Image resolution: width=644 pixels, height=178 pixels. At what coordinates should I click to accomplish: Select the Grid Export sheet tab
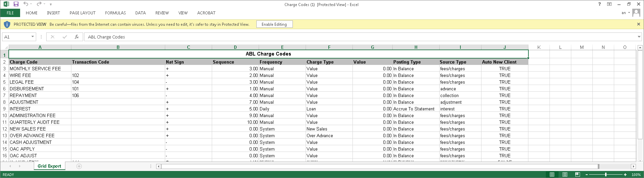point(49,166)
